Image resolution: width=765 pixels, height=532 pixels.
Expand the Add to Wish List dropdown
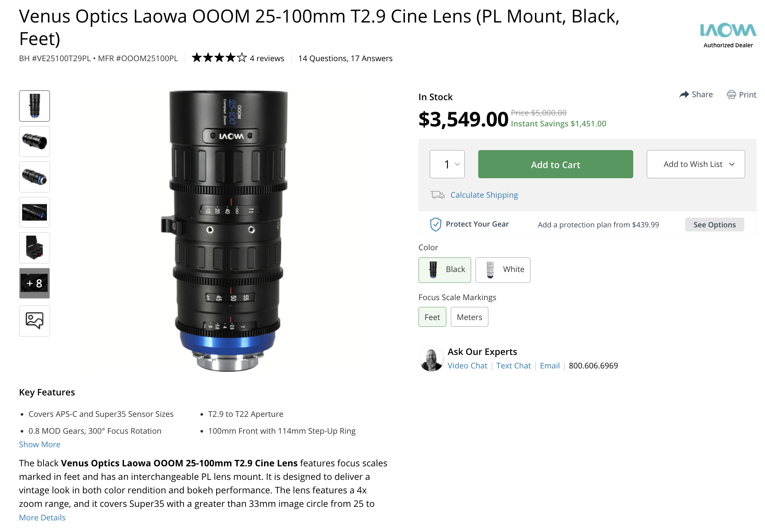click(x=696, y=164)
